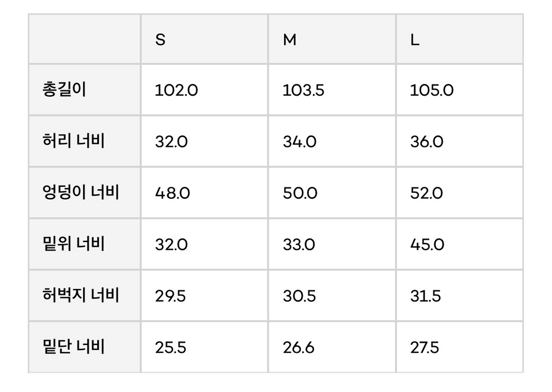Screen dimensions: 552x392
Task: Select the 엉덩이 너비 row label
Action: coord(81,192)
